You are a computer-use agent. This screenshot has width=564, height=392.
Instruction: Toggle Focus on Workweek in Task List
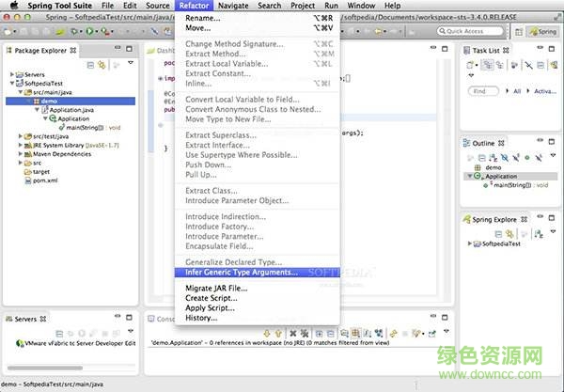coord(514,65)
